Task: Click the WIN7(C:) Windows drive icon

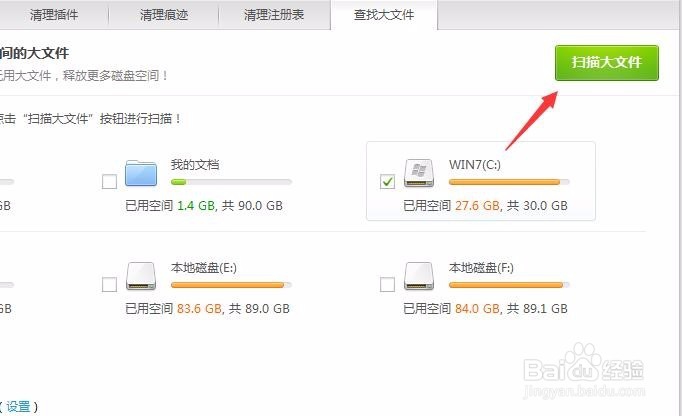Action: coord(419,173)
